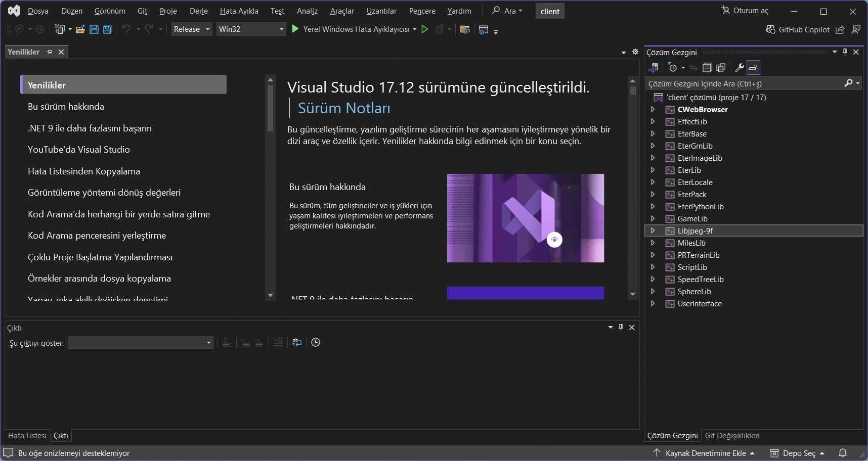Image resolution: width=868 pixels, height=461 pixels.
Task: Open the Araçlar menu
Action: coord(342,11)
